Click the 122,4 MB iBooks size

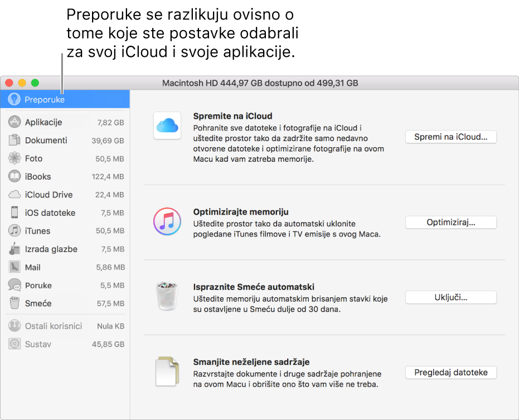point(108,177)
